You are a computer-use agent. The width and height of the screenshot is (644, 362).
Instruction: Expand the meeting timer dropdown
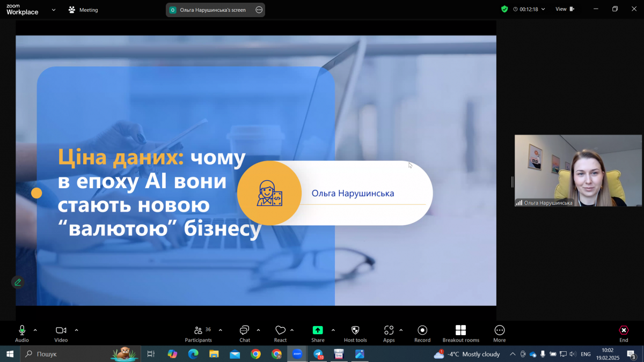click(544, 9)
